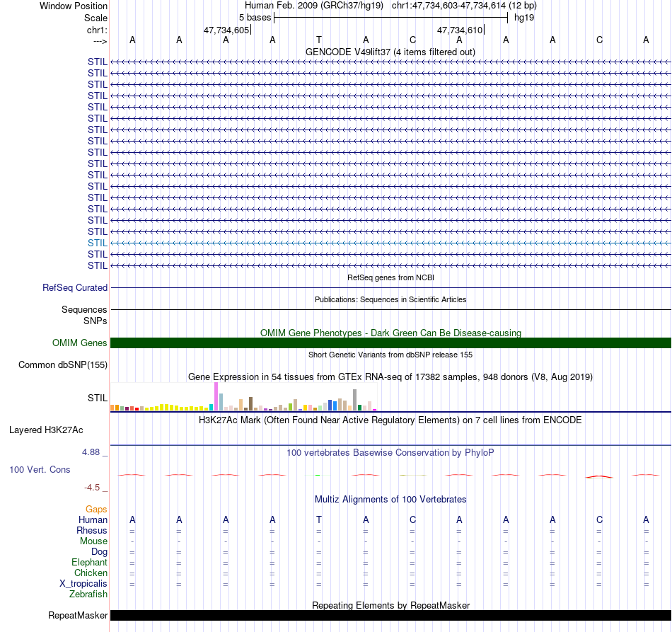The width and height of the screenshot is (672, 632).
Task: Click the chr1: ruler label
Action: [97, 30]
